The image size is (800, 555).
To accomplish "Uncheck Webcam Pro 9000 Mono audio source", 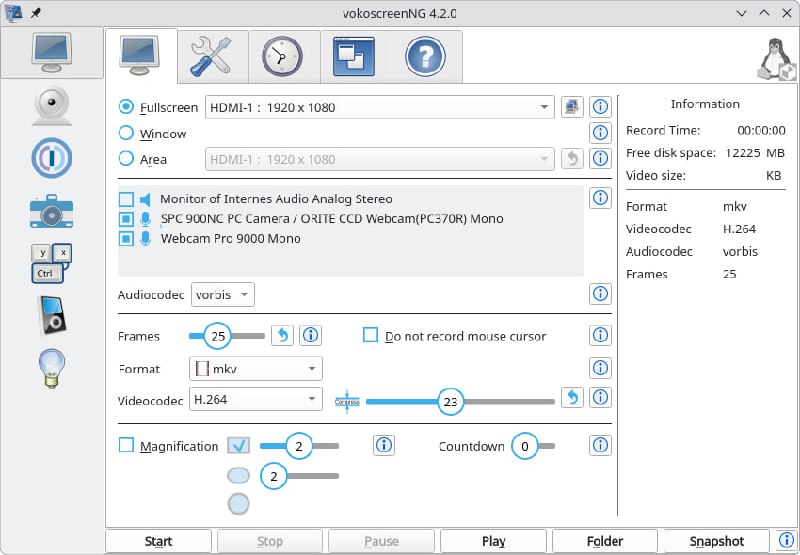I will click(x=126, y=239).
